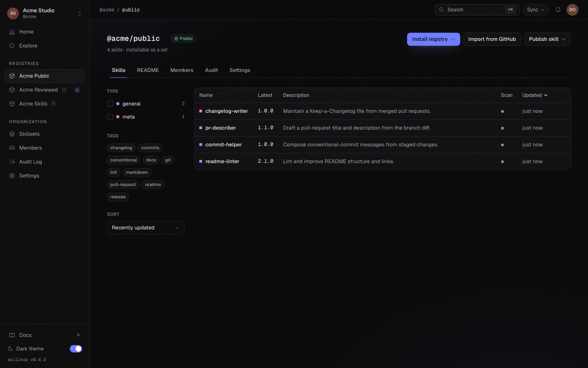Click the pink dot beside meta filter
This screenshot has width=588, height=368.
tap(118, 117)
